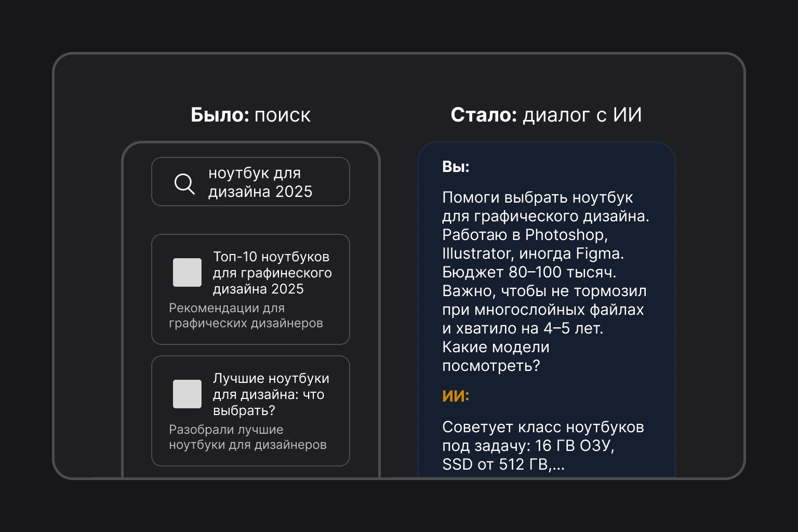Click the "Стало: диалог с ИИ" heading
798x532 pixels.
pyautogui.click(x=546, y=115)
